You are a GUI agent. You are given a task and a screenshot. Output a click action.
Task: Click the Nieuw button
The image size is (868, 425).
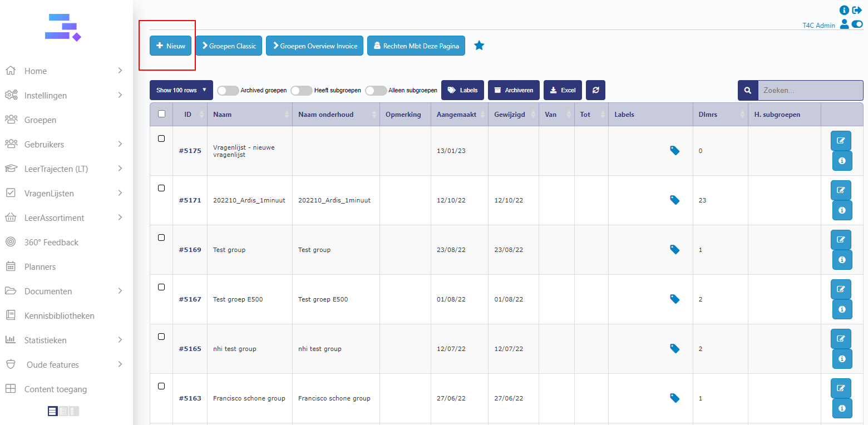pyautogui.click(x=171, y=46)
